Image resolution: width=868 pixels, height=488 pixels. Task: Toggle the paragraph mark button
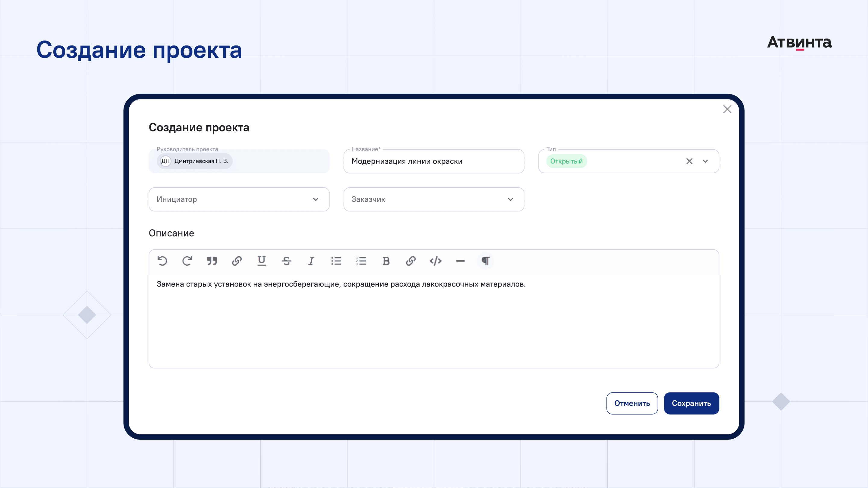[485, 261]
